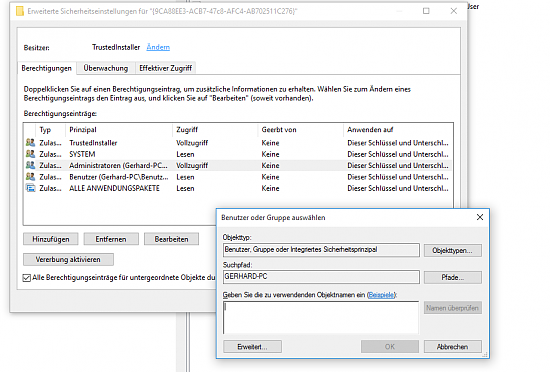The width and height of the screenshot is (550, 372).
Task: Open the Beispiele help link
Action: pos(381,295)
